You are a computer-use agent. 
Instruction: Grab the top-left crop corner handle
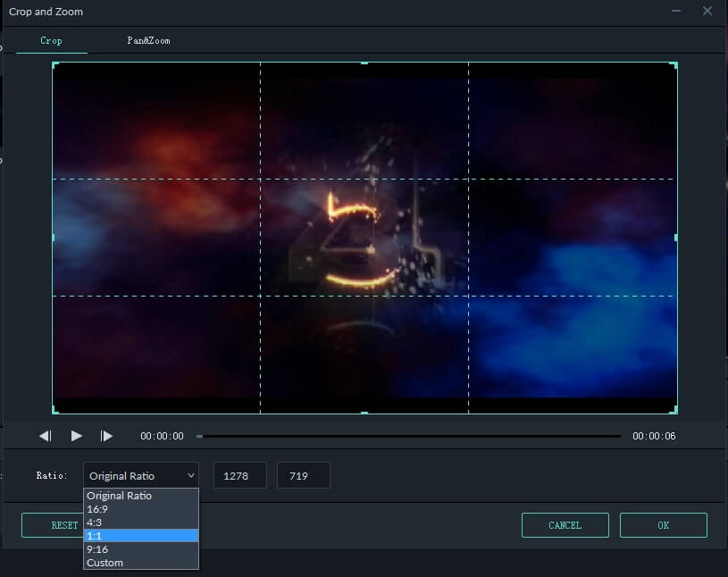point(54,64)
